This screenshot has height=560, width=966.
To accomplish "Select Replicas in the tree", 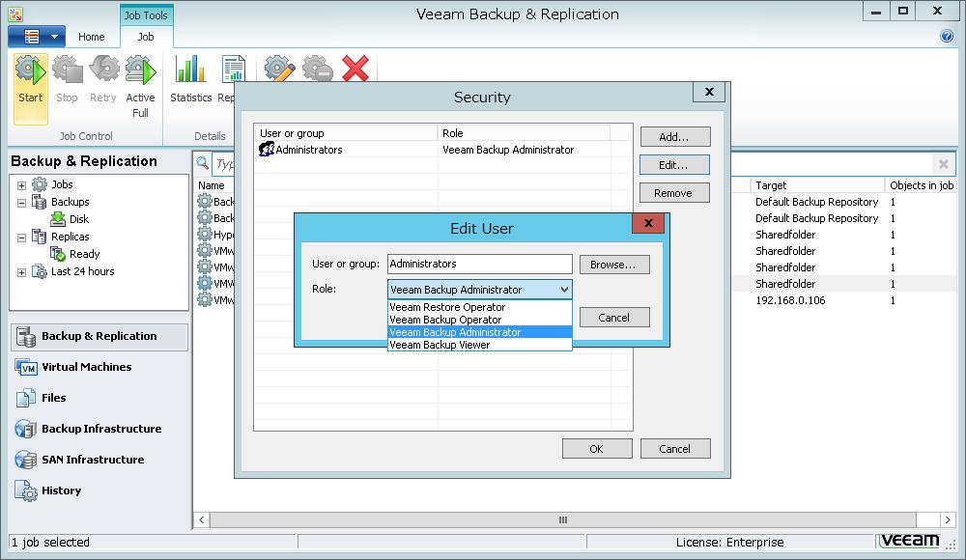I will click(70, 237).
